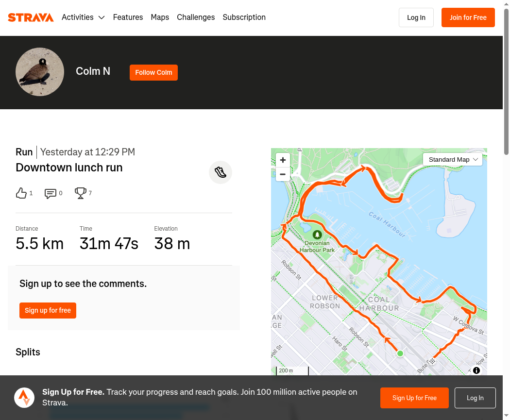
Task: Click the running shoe activity icon
Action: (221, 172)
